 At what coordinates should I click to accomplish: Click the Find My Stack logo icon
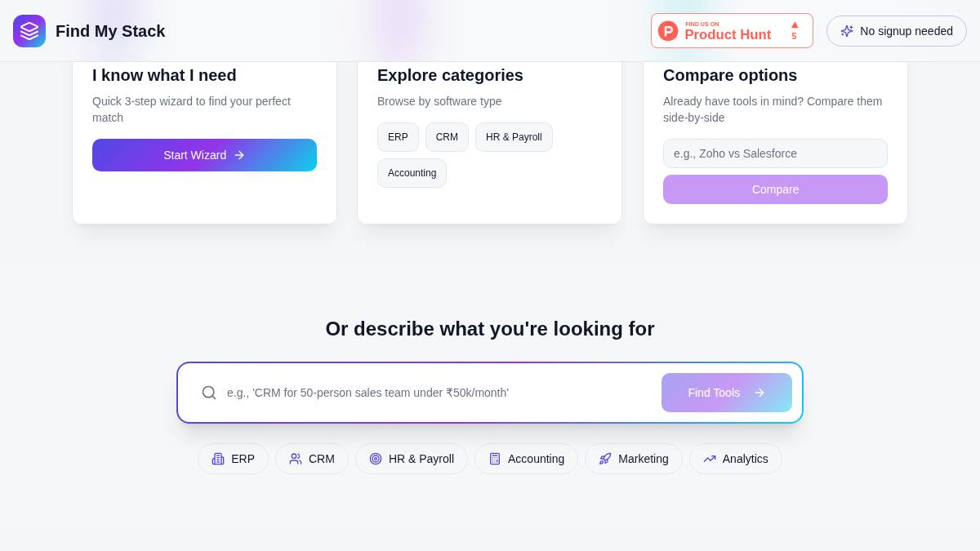[29, 31]
